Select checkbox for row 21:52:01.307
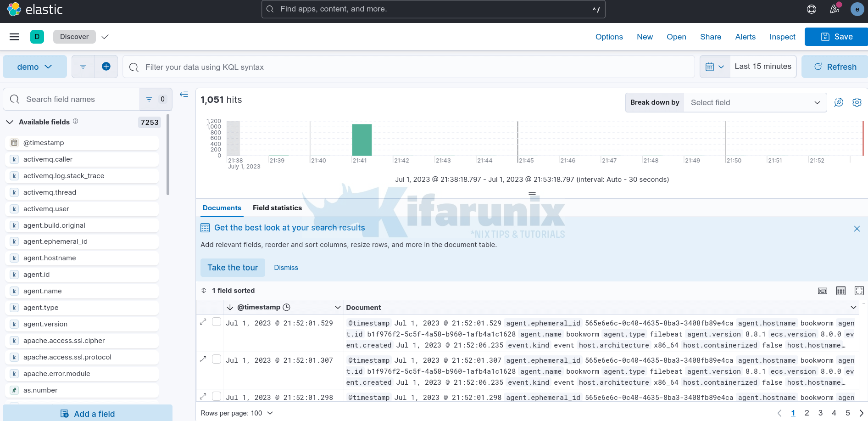Screen dimensions: 868x421 coord(217,359)
